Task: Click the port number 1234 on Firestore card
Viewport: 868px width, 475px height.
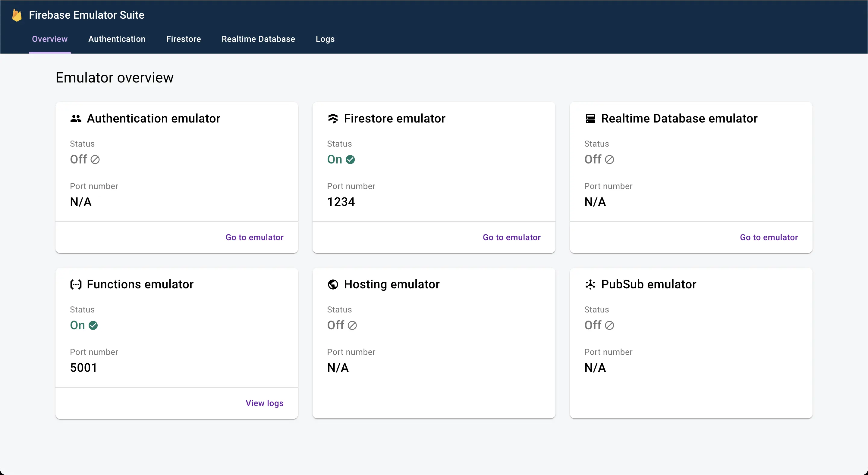Action: (341, 201)
